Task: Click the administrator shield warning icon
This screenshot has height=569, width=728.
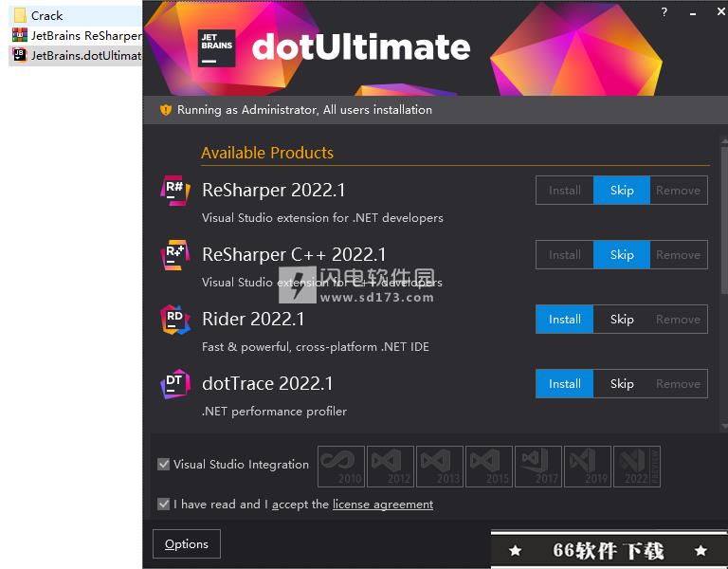Action: coord(165,110)
